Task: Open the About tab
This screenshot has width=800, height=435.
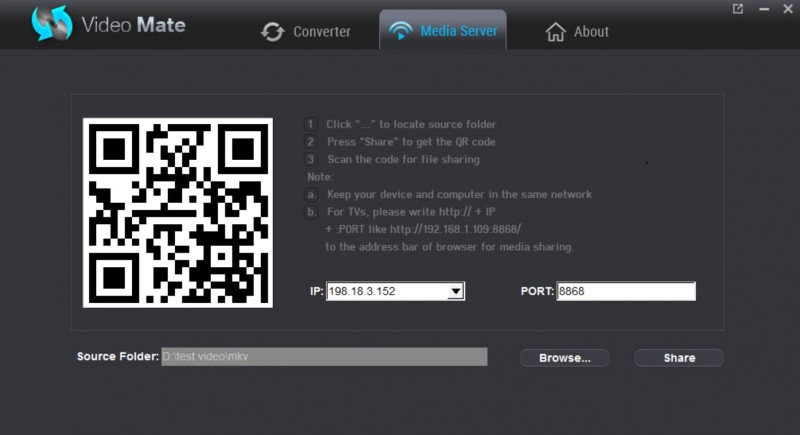Action: point(591,32)
